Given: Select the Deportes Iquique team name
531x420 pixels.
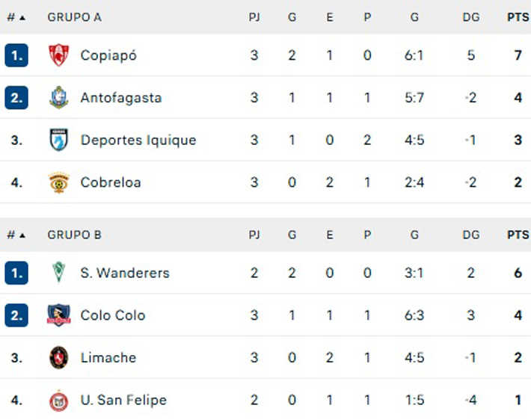Looking at the screenshot, I should pyautogui.click(x=138, y=140).
